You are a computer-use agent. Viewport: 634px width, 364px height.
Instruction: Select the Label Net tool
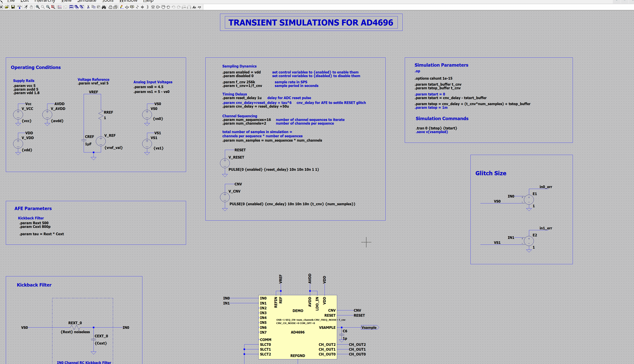click(132, 7)
